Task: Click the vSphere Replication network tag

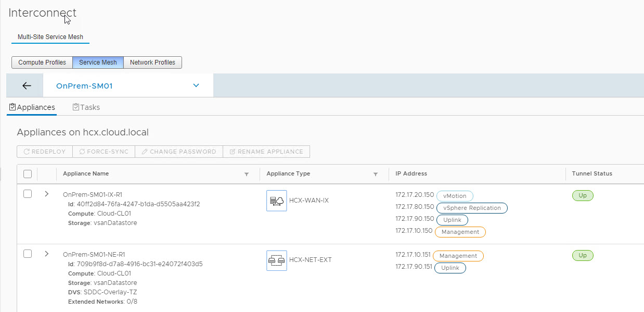Action: click(x=472, y=208)
